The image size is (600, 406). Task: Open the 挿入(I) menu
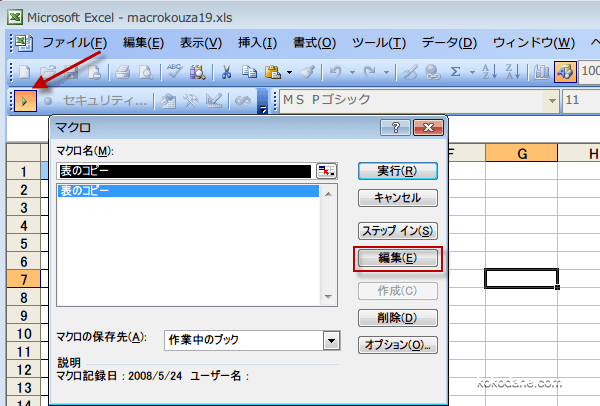tap(257, 42)
